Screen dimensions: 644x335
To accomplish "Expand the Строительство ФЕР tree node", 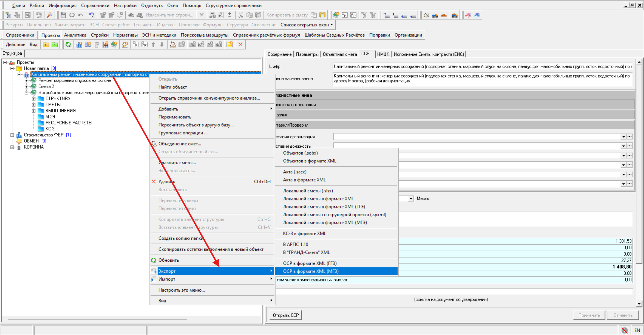I will pyautogui.click(x=12, y=135).
